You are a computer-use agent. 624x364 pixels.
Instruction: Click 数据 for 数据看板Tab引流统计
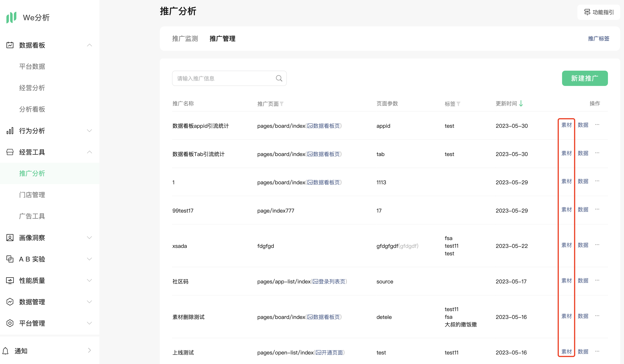pyautogui.click(x=583, y=153)
